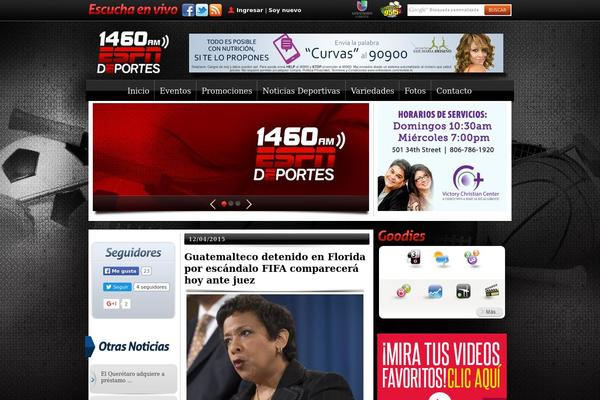Click the article photo of the woman speaking

coord(275,347)
